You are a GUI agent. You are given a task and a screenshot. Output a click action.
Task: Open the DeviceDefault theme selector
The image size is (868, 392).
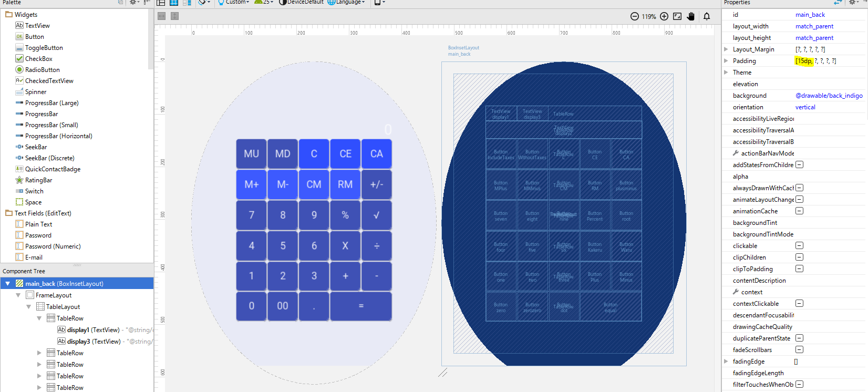pyautogui.click(x=301, y=2)
